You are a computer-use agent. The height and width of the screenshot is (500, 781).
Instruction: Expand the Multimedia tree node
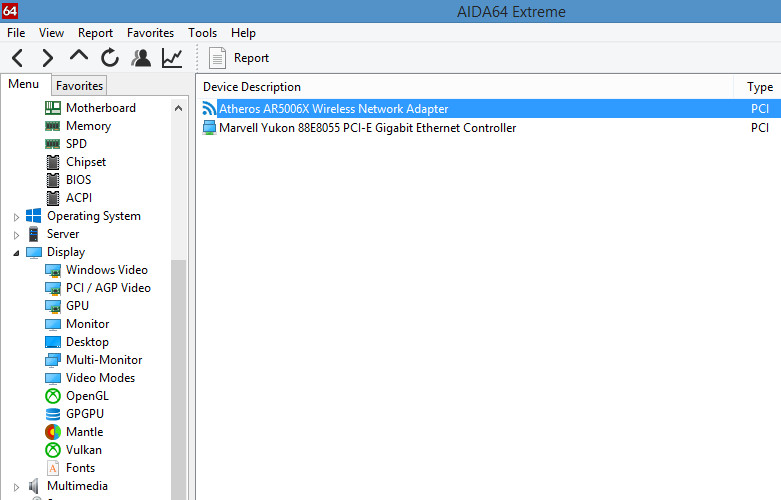[x=16, y=487]
